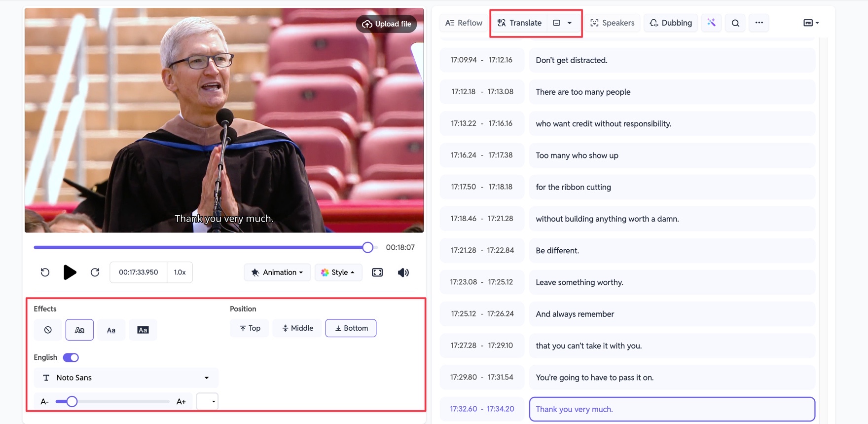Open the Translate dropdown arrow
This screenshot has height=424, width=868.
[570, 23]
